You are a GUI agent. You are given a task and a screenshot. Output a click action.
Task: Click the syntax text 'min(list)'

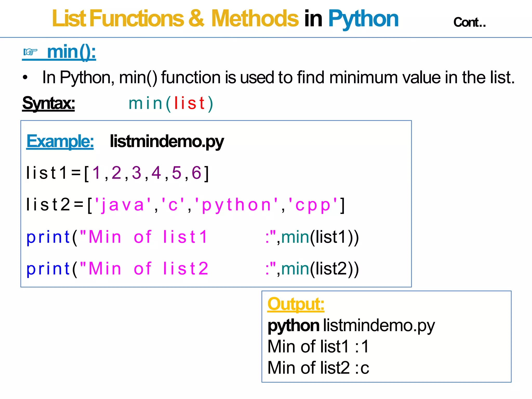pos(171,103)
